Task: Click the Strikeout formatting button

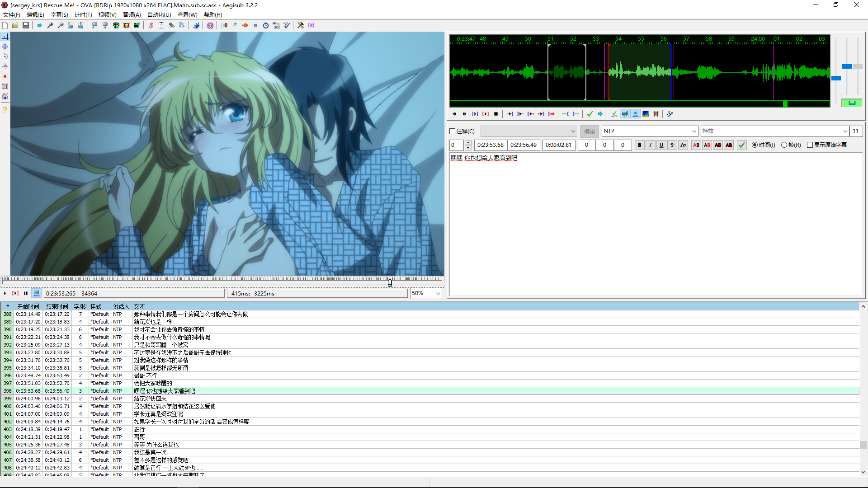Action: tap(672, 145)
